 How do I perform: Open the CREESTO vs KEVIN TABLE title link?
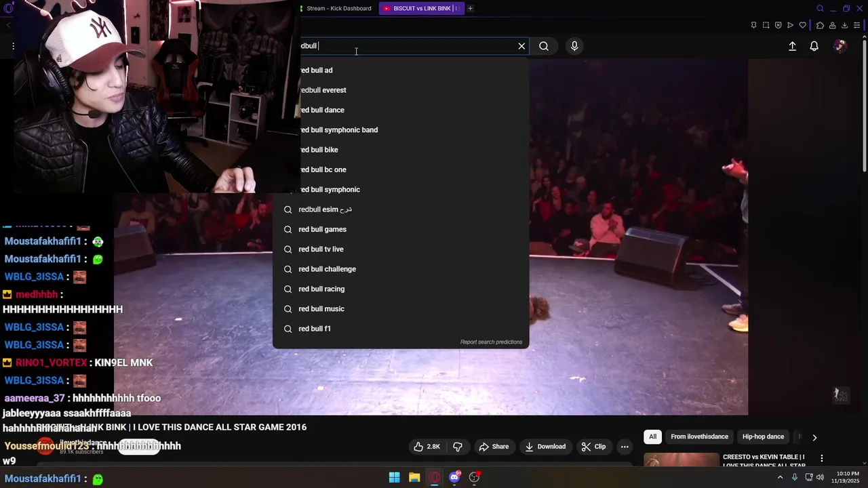[x=764, y=461]
